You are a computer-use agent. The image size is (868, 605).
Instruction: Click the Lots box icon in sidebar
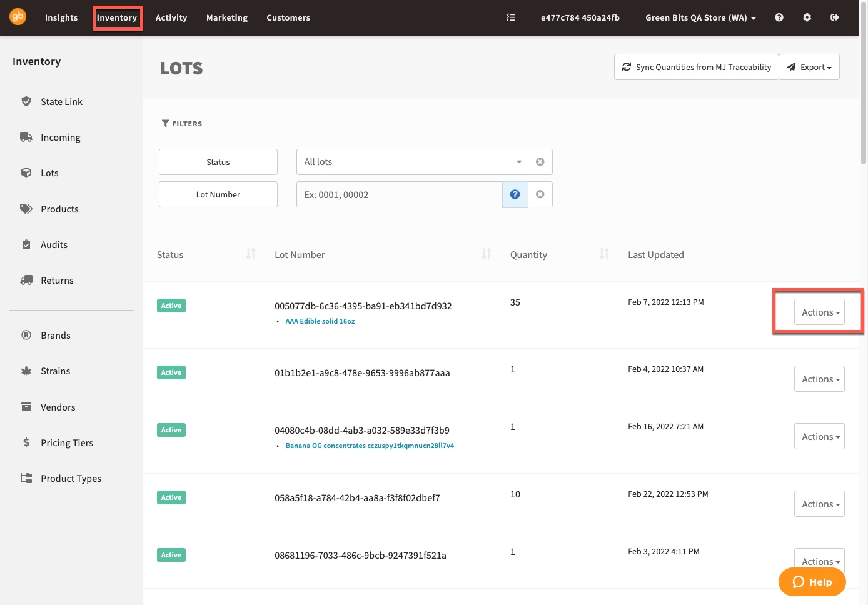tap(26, 172)
